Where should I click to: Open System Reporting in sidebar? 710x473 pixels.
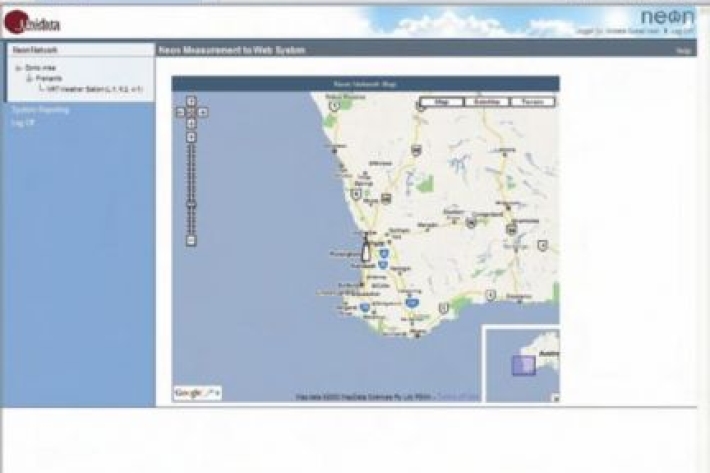point(41,109)
